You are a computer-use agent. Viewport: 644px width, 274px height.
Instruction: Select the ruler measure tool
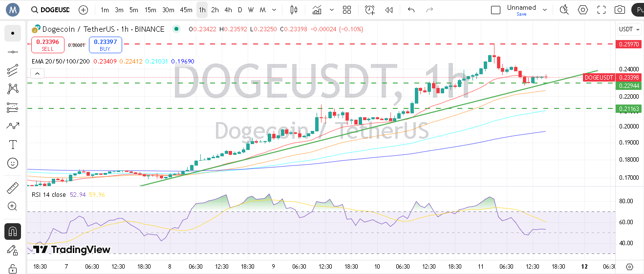[13, 188]
